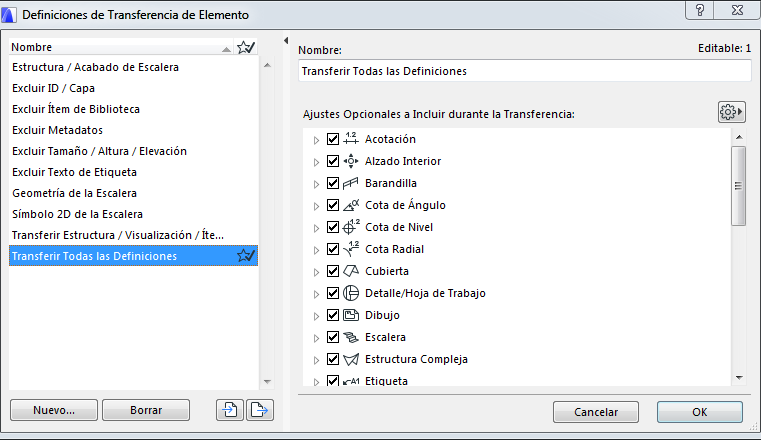The height and width of the screenshot is (440, 761).
Task: Click the Nuevo... button
Action: pyautogui.click(x=55, y=410)
